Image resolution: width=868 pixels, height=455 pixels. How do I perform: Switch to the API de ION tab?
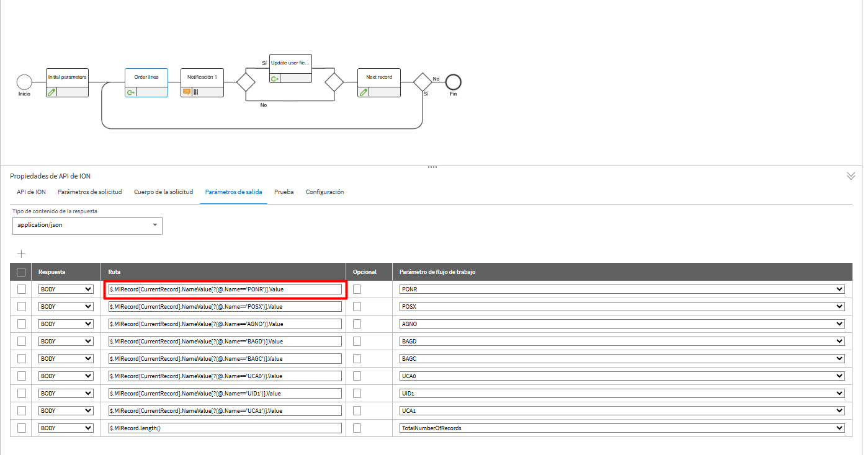[31, 192]
